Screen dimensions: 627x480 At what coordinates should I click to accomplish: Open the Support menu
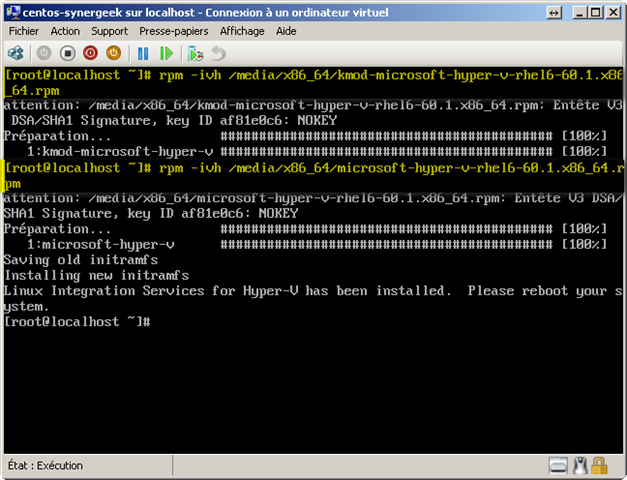(109, 31)
